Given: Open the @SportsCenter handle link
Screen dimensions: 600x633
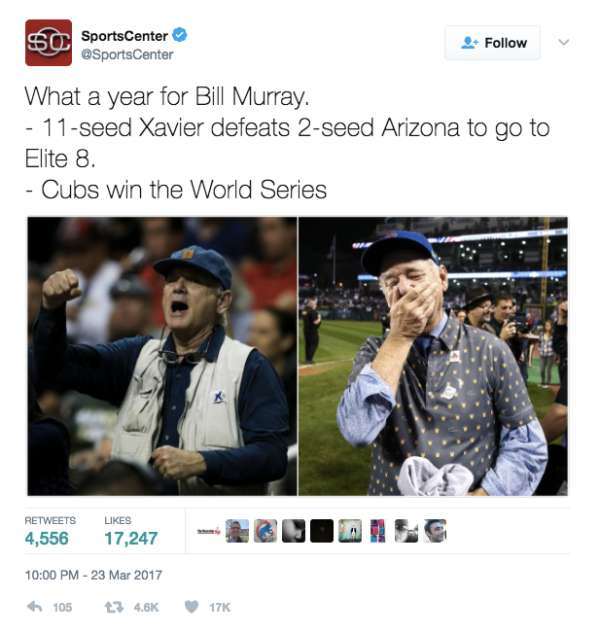Looking at the screenshot, I should click(x=127, y=54).
